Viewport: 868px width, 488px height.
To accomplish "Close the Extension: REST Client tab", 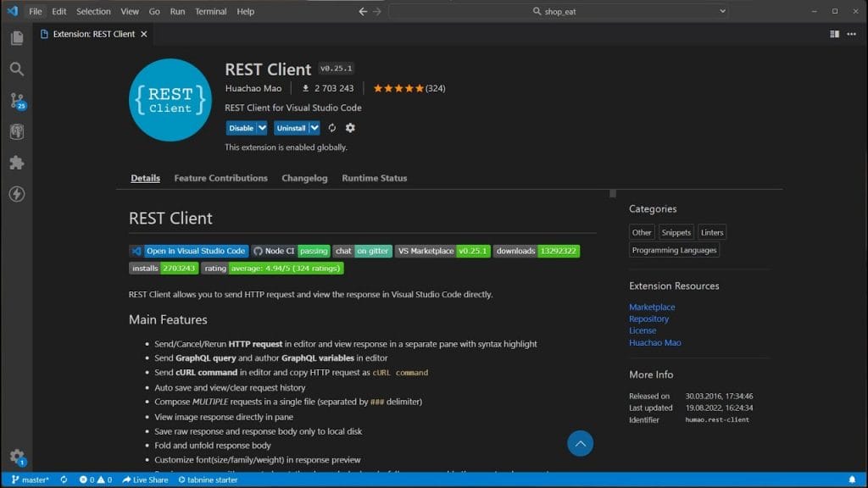I will point(144,34).
